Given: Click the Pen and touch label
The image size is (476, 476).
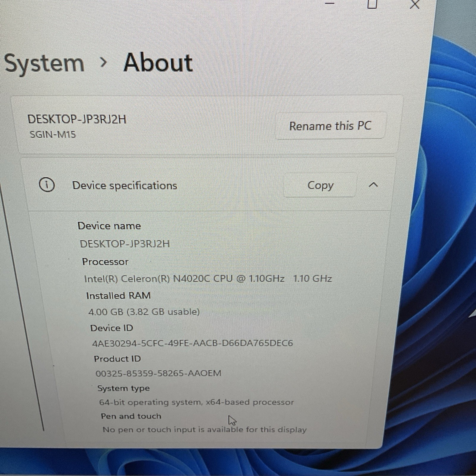Looking at the screenshot, I should (131, 416).
